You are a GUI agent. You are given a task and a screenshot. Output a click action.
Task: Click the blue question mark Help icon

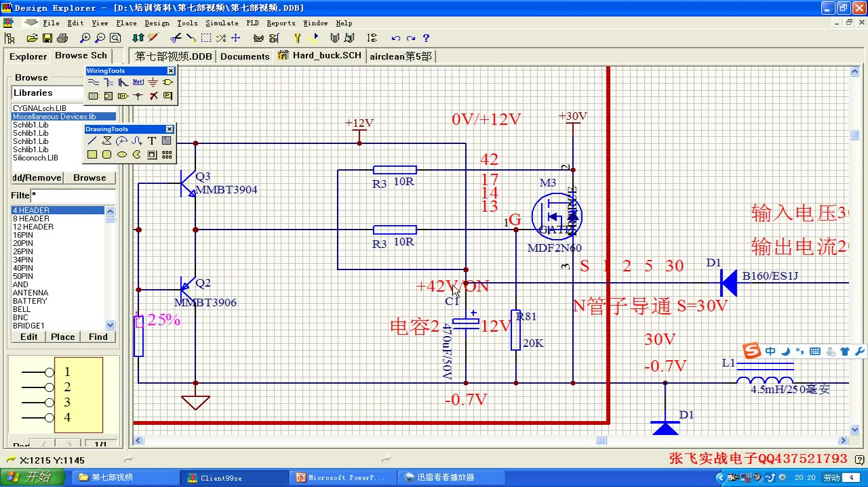click(426, 39)
